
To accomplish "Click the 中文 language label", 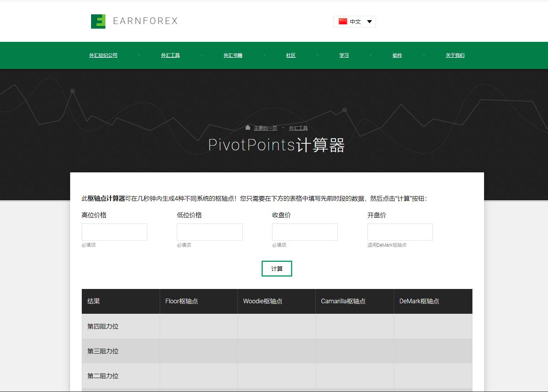I will 355,22.
